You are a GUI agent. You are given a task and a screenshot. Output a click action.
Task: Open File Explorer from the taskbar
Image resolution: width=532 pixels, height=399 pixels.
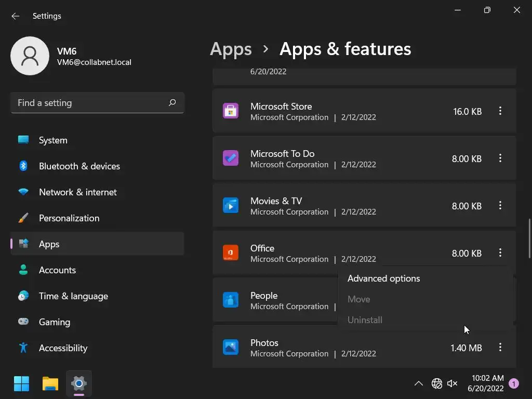coord(50,384)
